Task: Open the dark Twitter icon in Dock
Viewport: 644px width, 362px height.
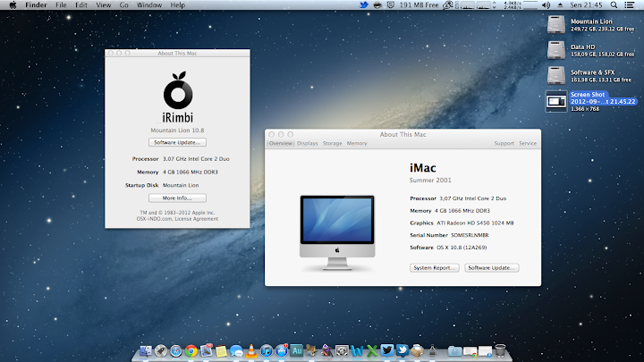Action: [387, 350]
